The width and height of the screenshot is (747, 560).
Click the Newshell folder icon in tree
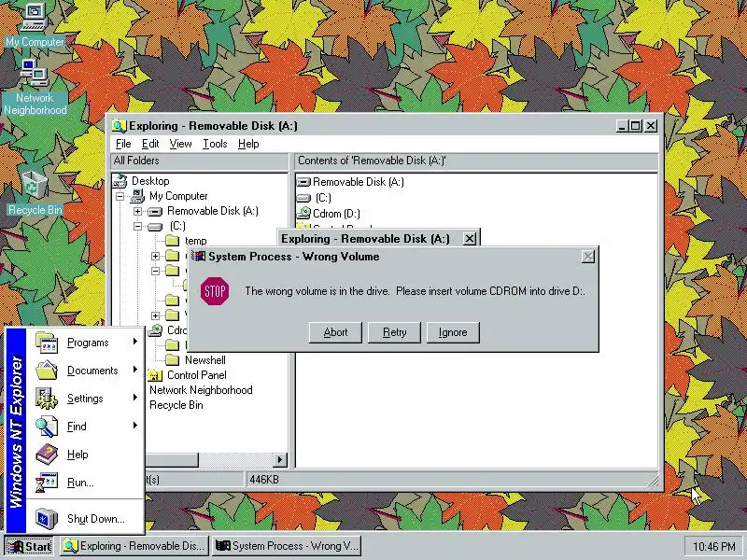[x=173, y=360]
